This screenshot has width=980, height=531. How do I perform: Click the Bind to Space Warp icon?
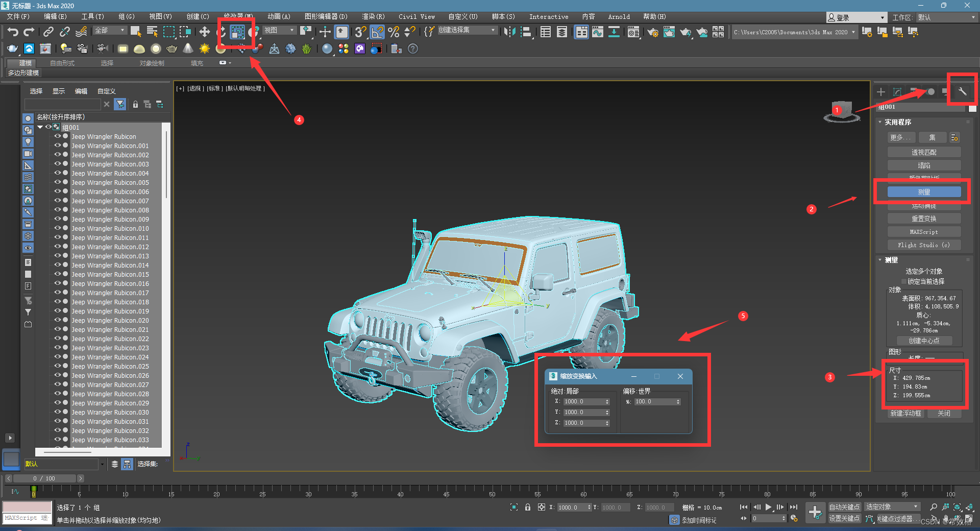click(81, 32)
